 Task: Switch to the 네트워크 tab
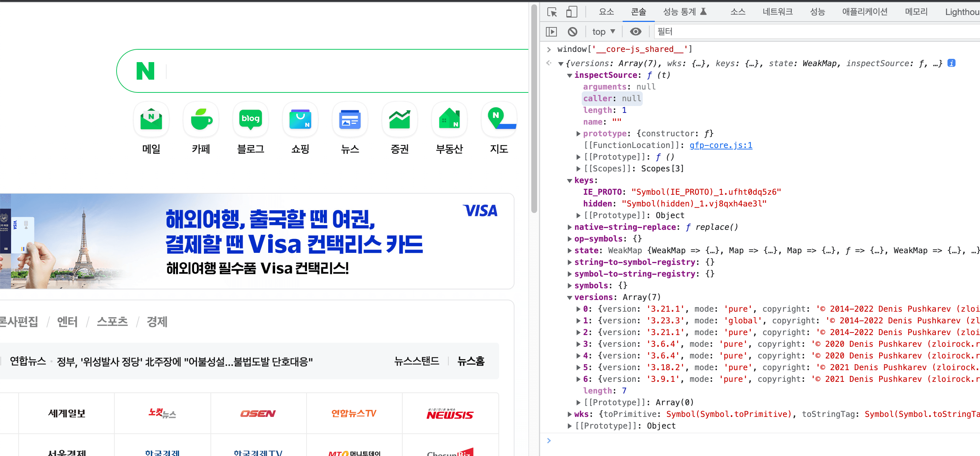point(777,12)
